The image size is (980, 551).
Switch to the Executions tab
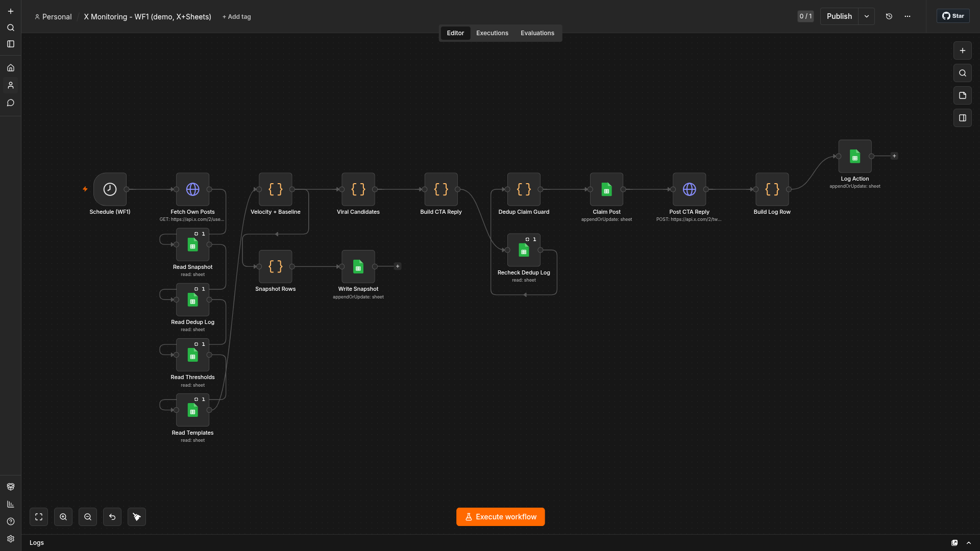[492, 33]
